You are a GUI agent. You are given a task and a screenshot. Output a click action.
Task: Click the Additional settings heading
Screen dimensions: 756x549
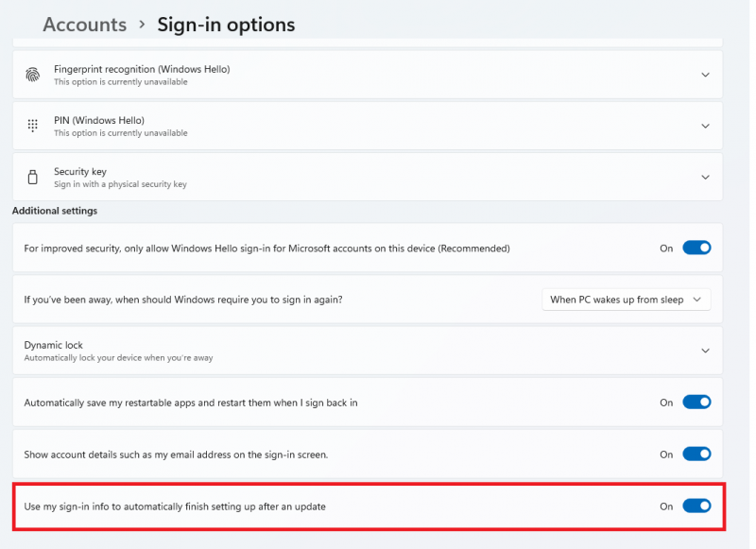pos(55,211)
